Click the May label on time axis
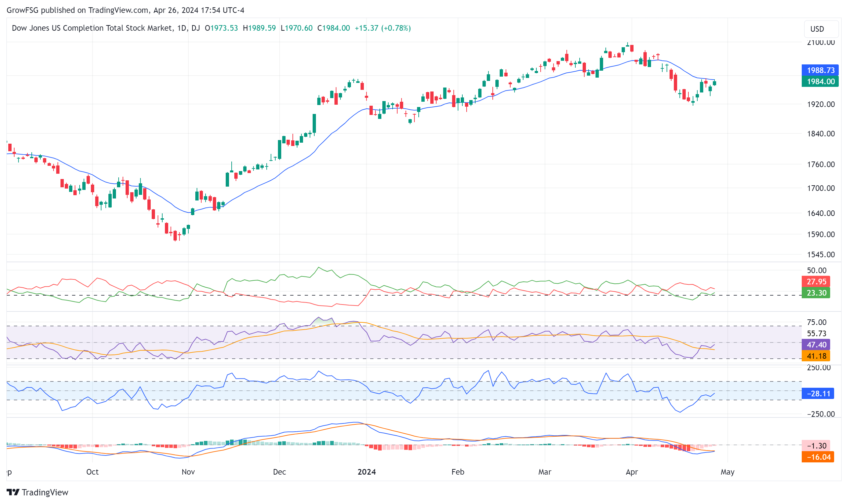Viewport: 848px width, 504px height. coord(727,472)
